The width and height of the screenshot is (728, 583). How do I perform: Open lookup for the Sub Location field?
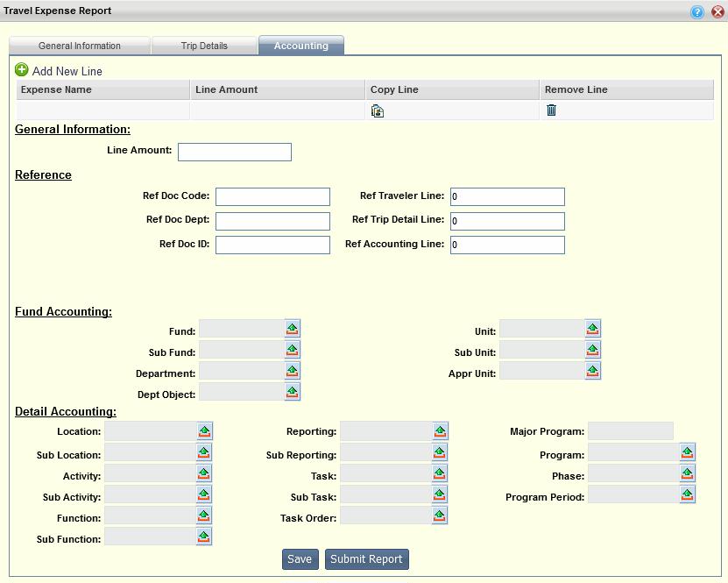click(x=204, y=452)
